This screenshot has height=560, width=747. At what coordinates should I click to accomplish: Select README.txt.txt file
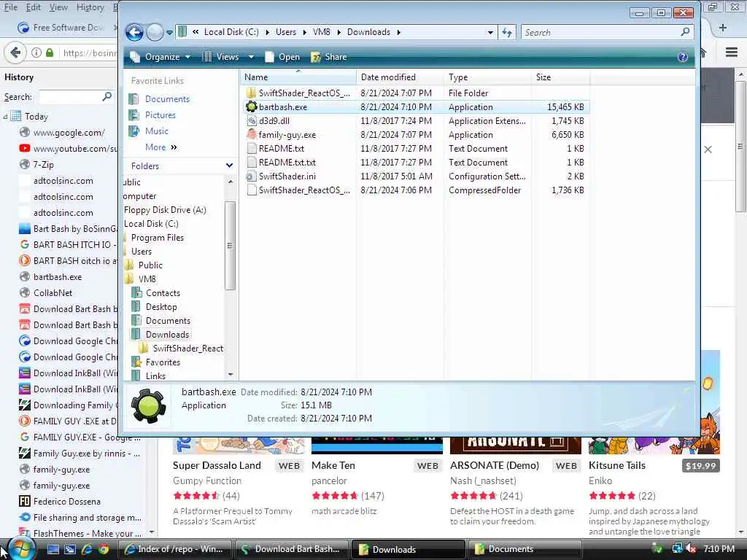tap(287, 163)
